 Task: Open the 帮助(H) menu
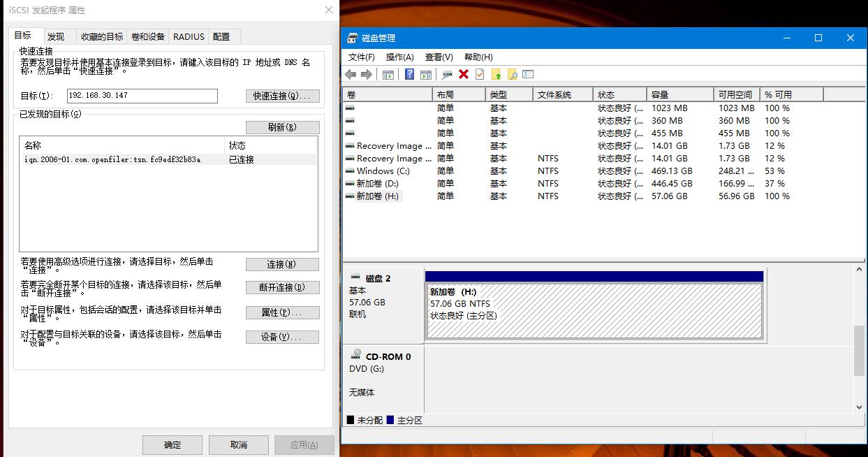(x=478, y=57)
